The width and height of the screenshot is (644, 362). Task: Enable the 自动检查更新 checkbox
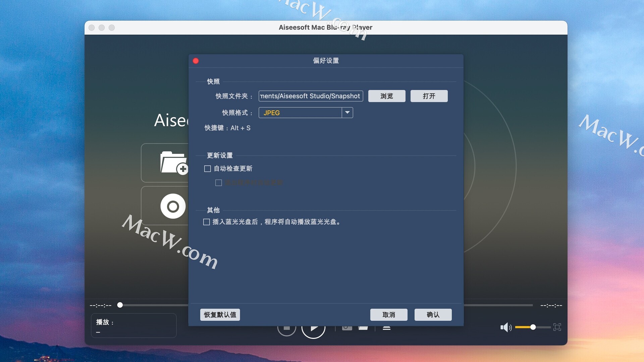208,169
